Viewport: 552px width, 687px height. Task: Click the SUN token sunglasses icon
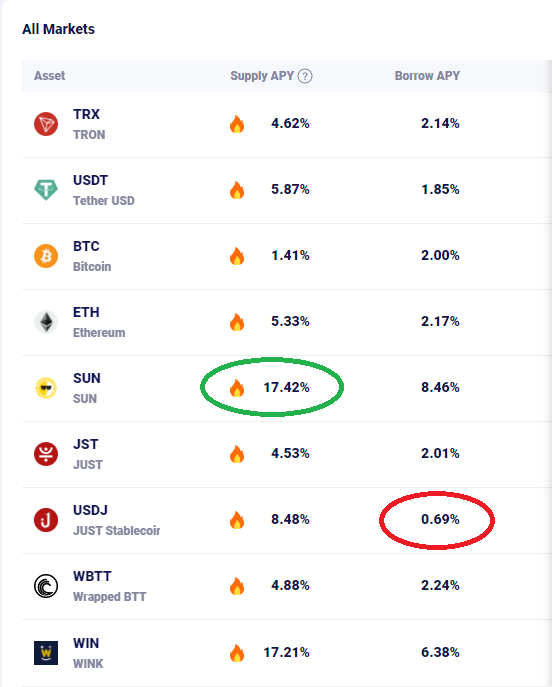(46, 388)
